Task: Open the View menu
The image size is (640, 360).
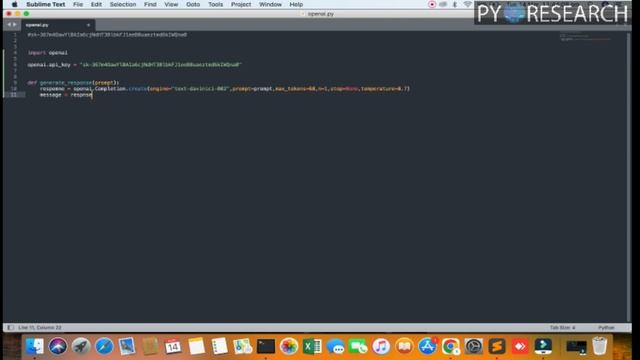Action: click(x=171, y=4)
